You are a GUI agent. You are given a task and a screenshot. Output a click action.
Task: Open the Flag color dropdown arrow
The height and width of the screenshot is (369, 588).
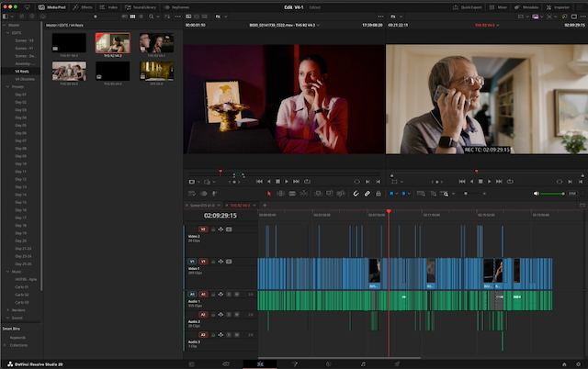coord(397,194)
